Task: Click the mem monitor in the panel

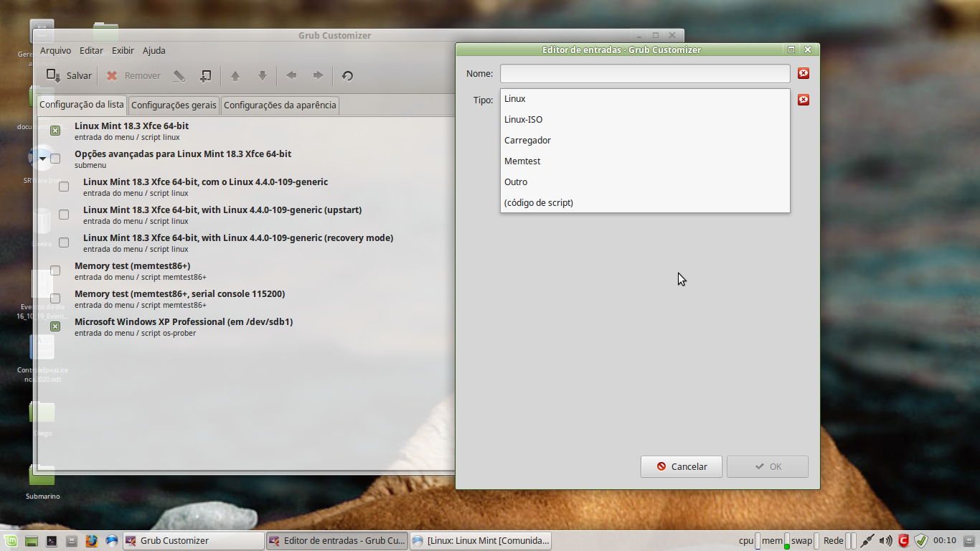Action: click(x=776, y=540)
